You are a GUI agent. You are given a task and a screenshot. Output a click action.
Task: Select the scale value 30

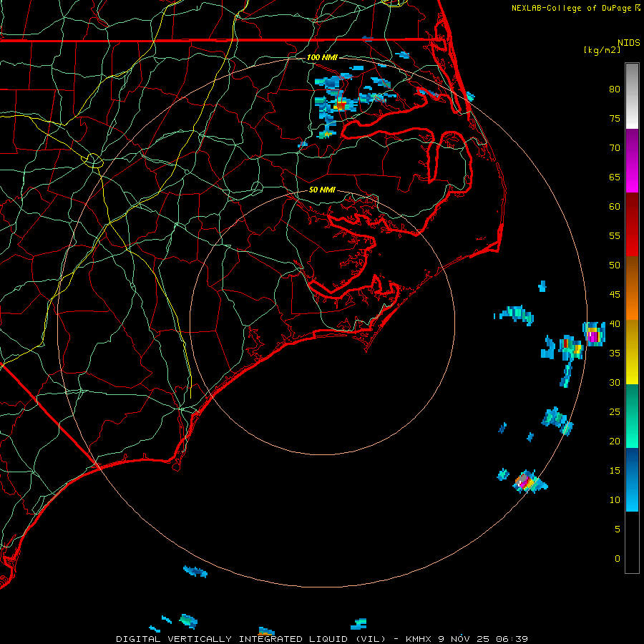coord(615,382)
